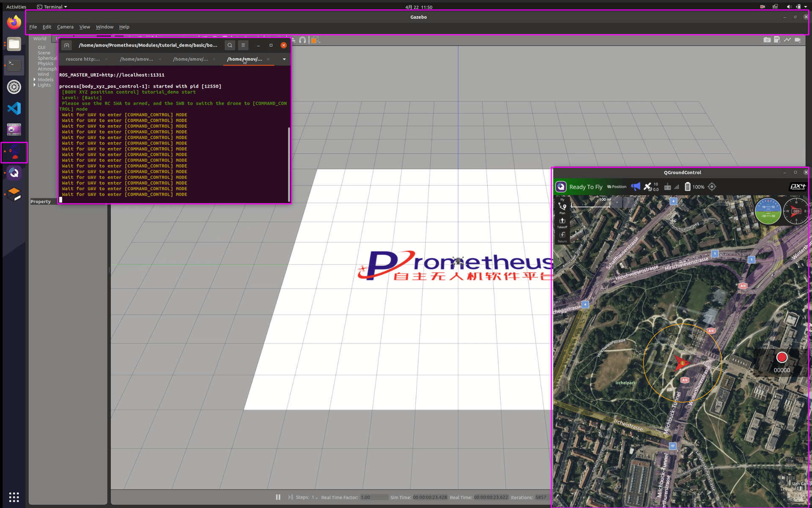This screenshot has height=508, width=812.
Task: Toggle video recording red button on map
Action: 782,358
